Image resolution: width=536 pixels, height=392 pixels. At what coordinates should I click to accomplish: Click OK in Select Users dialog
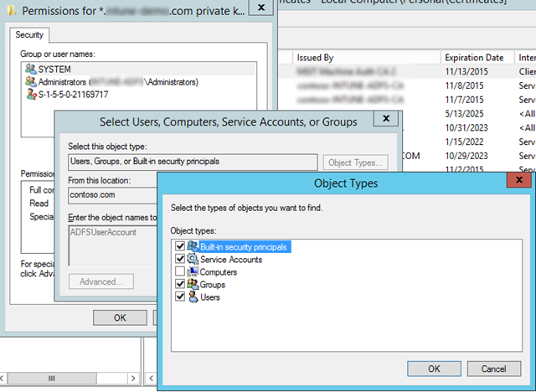120,317
